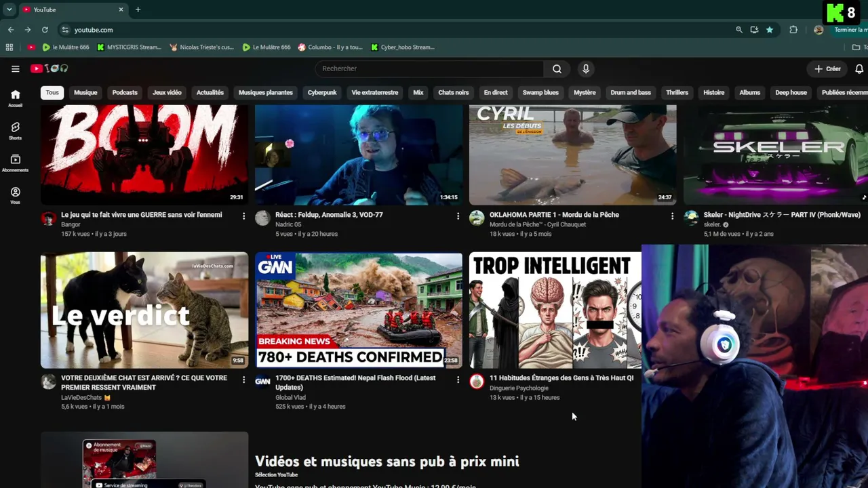Click the channel name Nadric 05
868x488 pixels.
[288, 225]
